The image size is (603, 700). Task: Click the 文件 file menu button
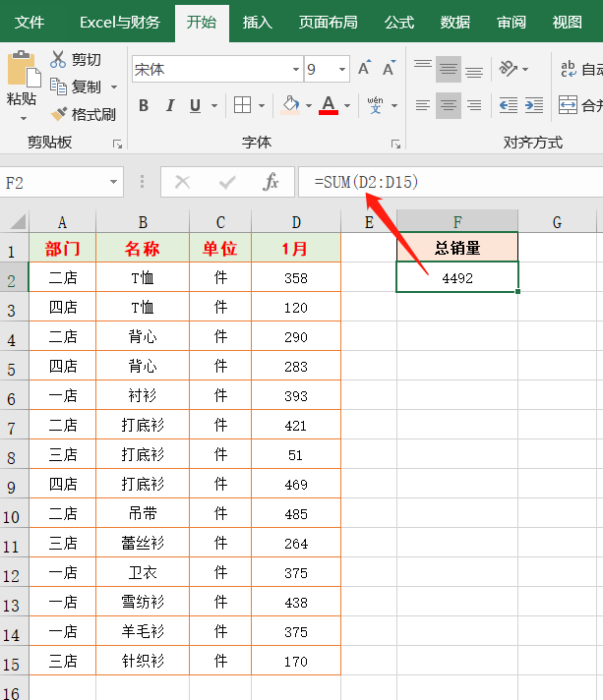pyautogui.click(x=30, y=22)
